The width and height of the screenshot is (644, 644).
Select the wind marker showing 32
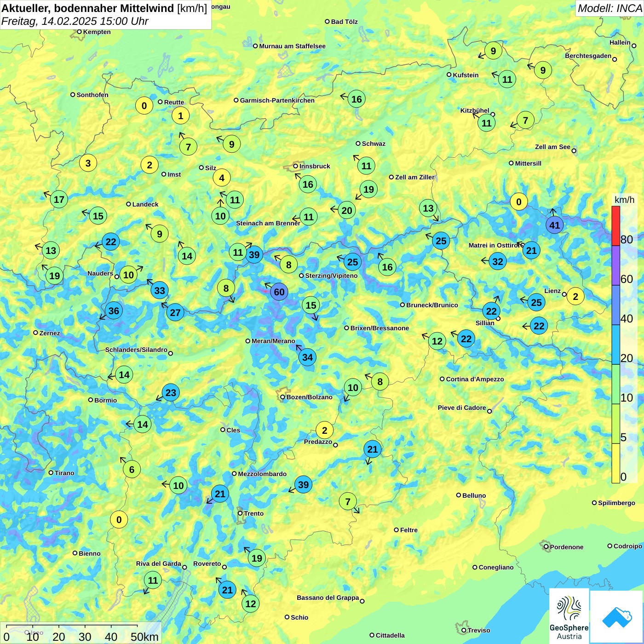[x=498, y=262]
